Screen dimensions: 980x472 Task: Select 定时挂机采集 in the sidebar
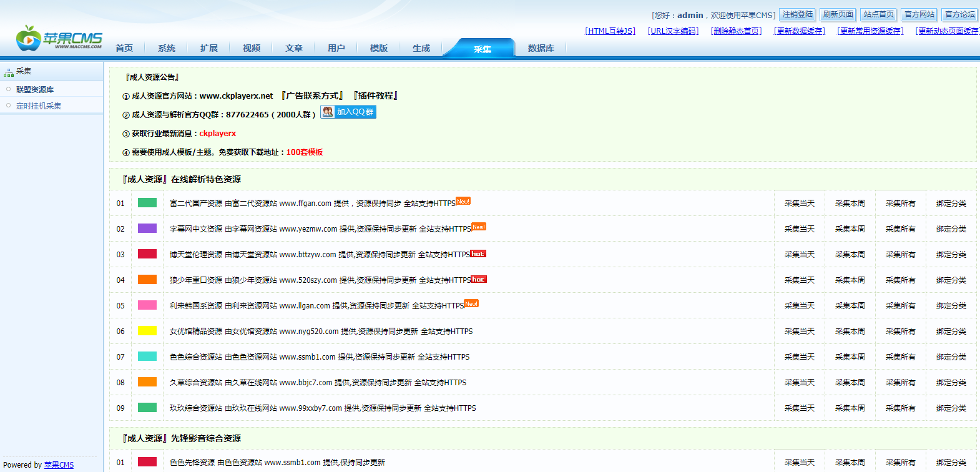click(x=39, y=106)
